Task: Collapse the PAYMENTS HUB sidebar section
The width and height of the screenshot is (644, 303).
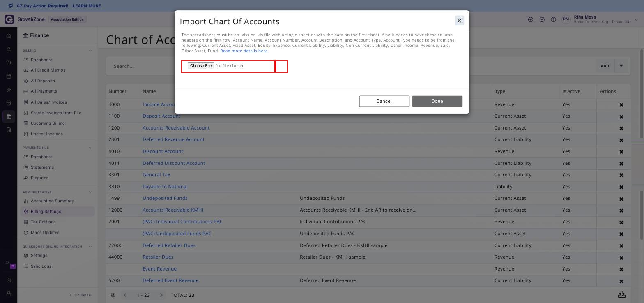Action: pos(90,148)
